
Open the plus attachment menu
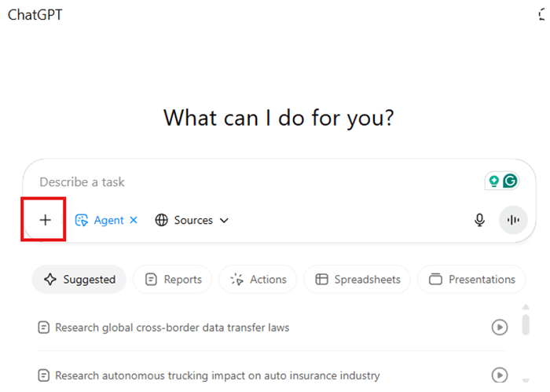coord(45,220)
